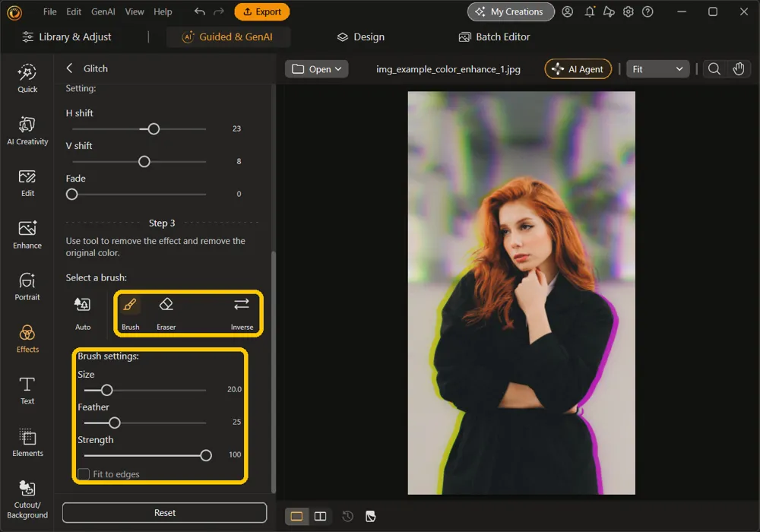The image size is (760, 532).
Task: Open the Enhance panel
Action: [x=27, y=235]
